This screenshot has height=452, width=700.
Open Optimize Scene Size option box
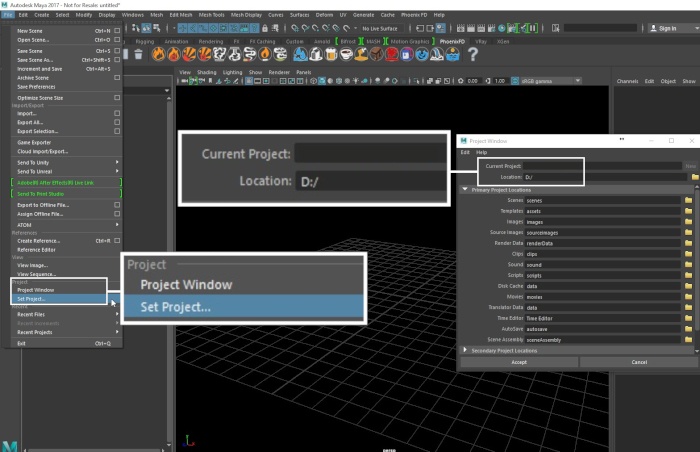pos(117,98)
